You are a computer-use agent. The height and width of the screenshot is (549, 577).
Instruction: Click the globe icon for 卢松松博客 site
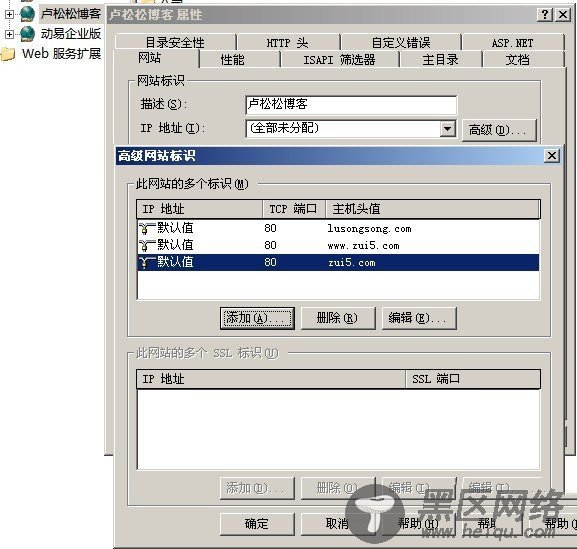tap(28, 14)
